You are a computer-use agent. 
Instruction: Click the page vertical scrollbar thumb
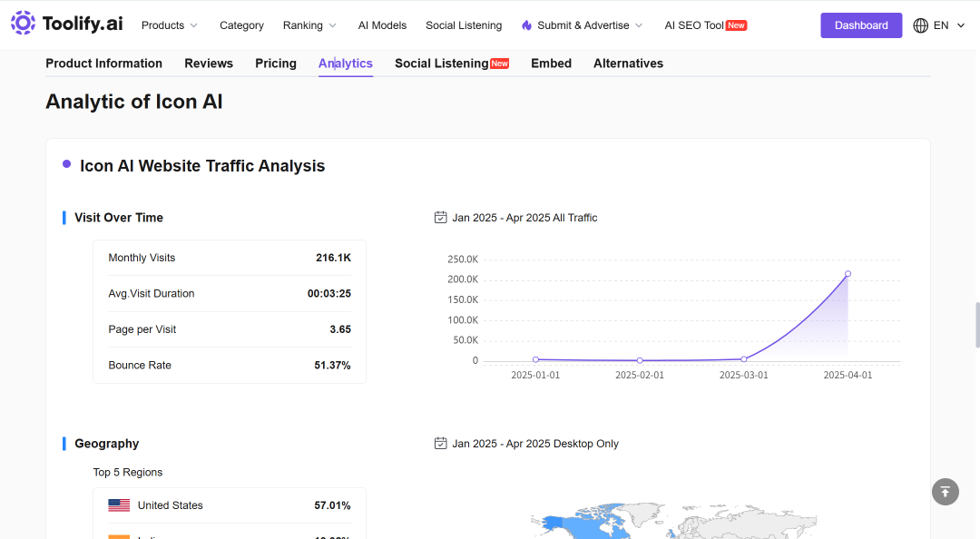977,325
